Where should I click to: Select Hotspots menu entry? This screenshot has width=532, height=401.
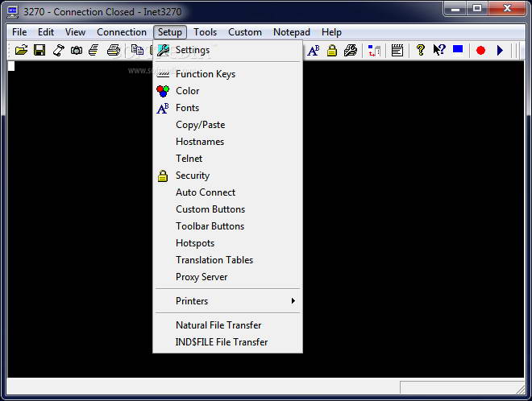pos(227,243)
